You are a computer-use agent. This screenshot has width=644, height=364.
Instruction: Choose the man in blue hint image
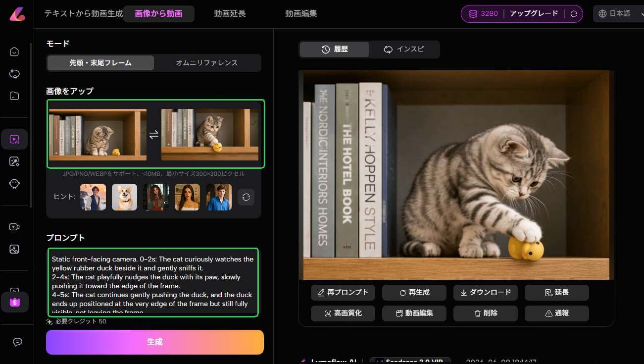tap(219, 197)
